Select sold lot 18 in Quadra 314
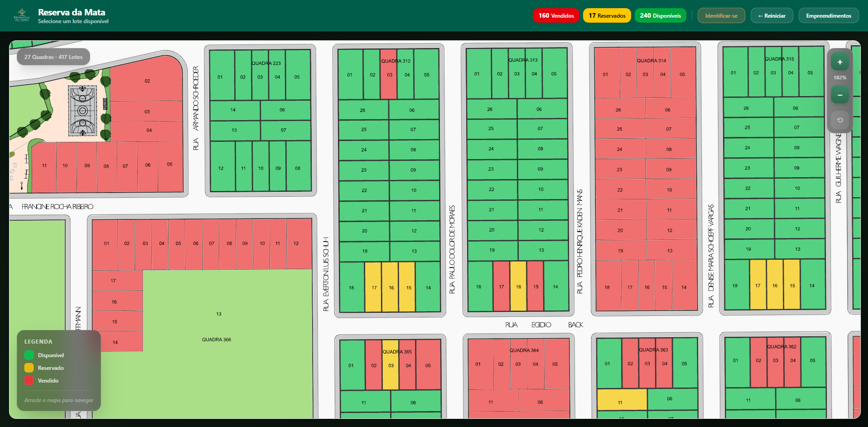 pyautogui.click(x=608, y=286)
